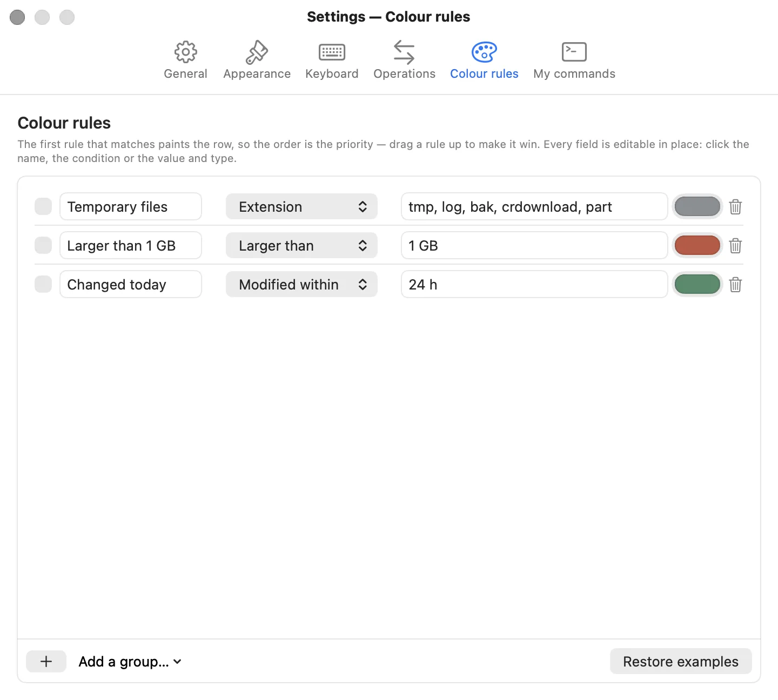Open the Keyboard settings icon
This screenshot has height=700, width=778.
pyautogui.click(x=332, y=52)
